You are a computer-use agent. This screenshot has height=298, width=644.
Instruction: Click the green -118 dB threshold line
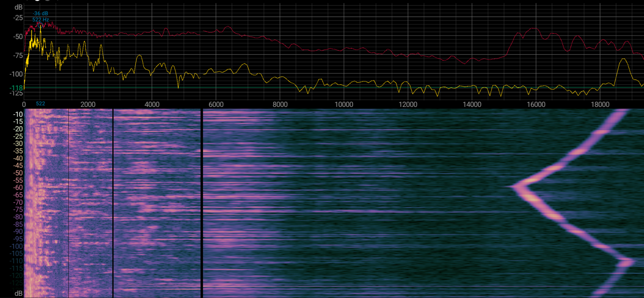click(322, 88)
